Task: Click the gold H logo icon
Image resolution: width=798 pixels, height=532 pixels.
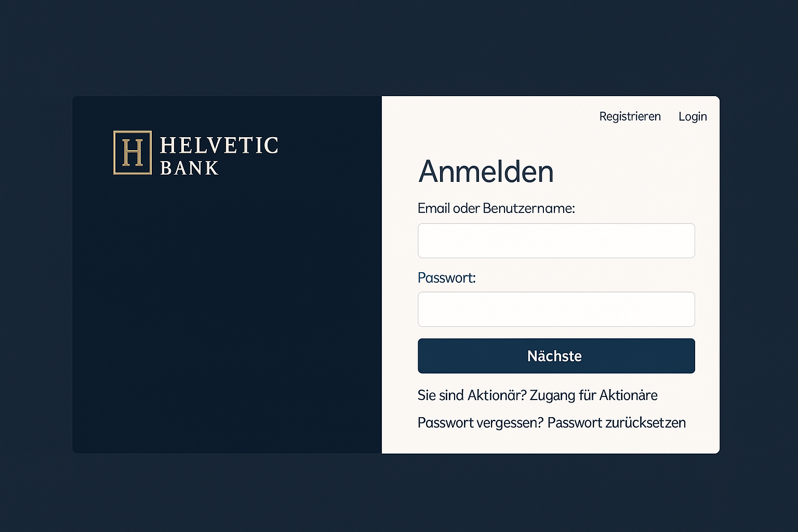Action: 132,153
